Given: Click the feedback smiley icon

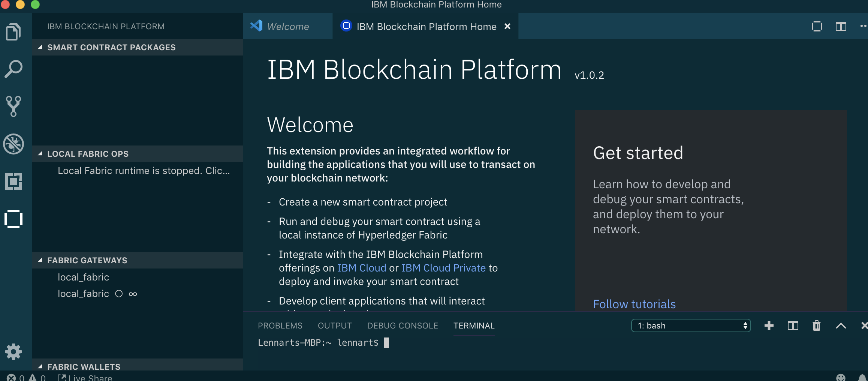Looking at the screenshot, I should click(841, 377).
